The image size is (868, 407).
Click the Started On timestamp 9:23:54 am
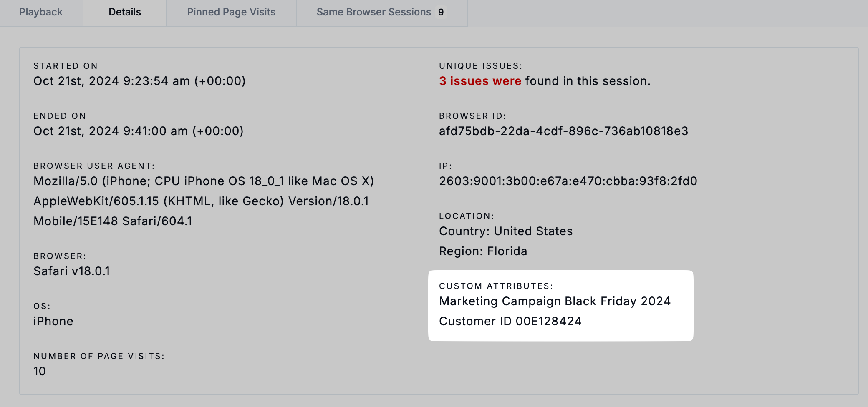[139, 81]
